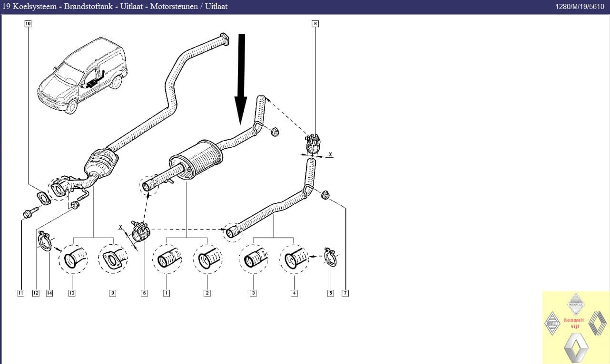Screen dimensions: 610x364
Task: Open part reference number 1
Action: point(167,293)
